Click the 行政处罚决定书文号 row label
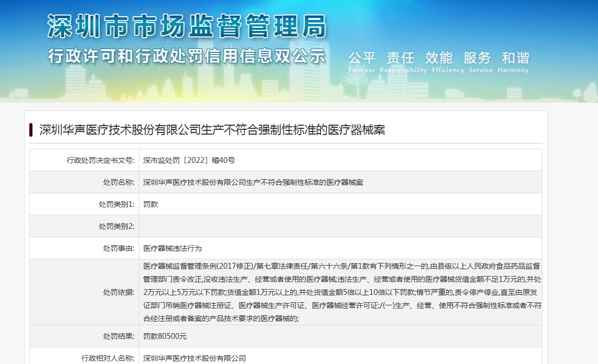Image resolution: width=598 pixels, height=364 pixels. [101, 160]
